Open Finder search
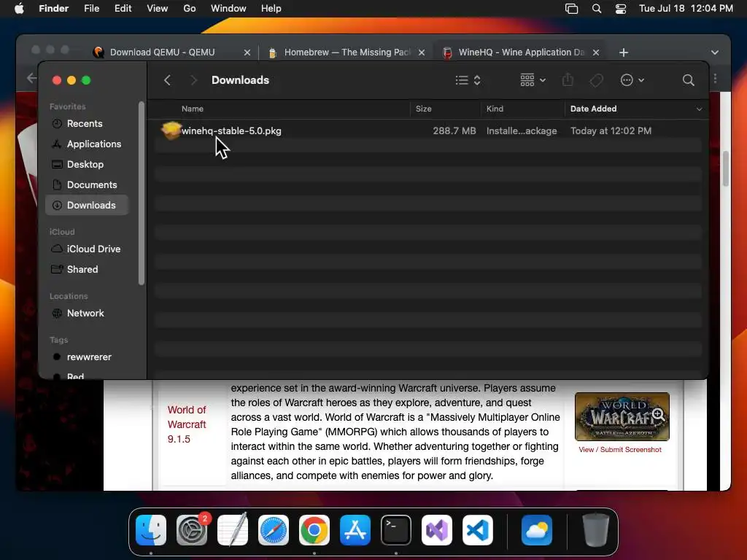Image resolution: width=747 pixels, height=560 pixels. click(689, 80)
